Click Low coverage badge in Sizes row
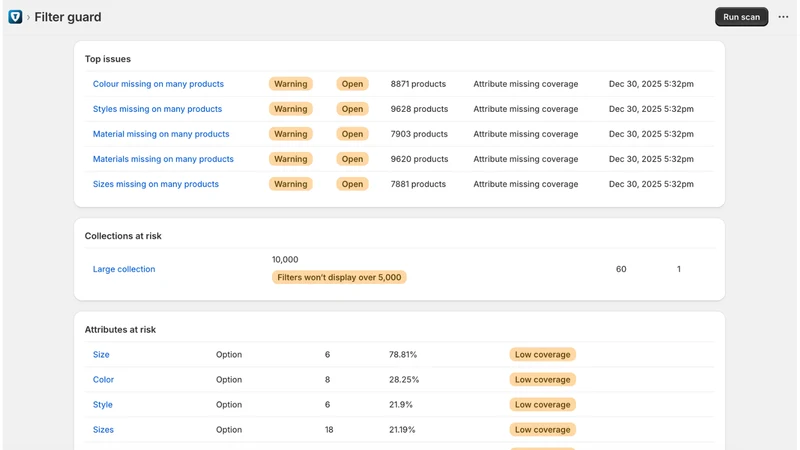The height and width of the screenshot is (450, 800). pos(542,430)
